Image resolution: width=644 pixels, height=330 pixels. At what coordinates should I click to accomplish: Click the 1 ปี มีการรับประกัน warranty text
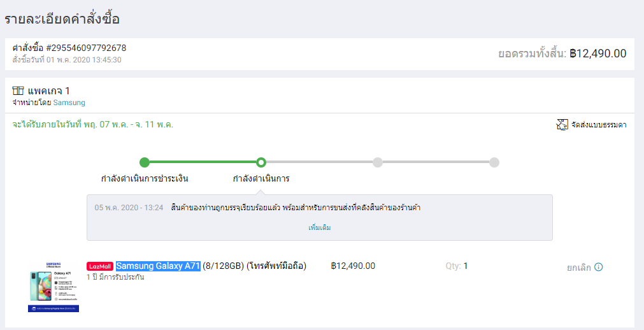point(115,277)
